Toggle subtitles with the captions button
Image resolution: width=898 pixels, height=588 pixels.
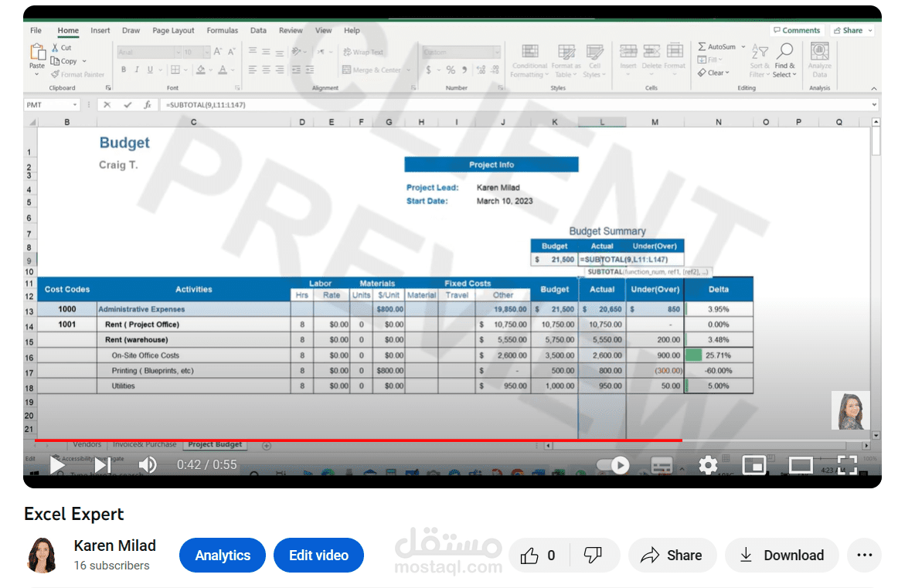click(x=662, y=465)
